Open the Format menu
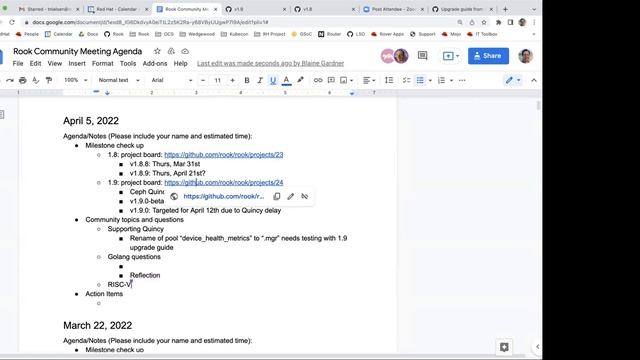 tap(102, 63)
